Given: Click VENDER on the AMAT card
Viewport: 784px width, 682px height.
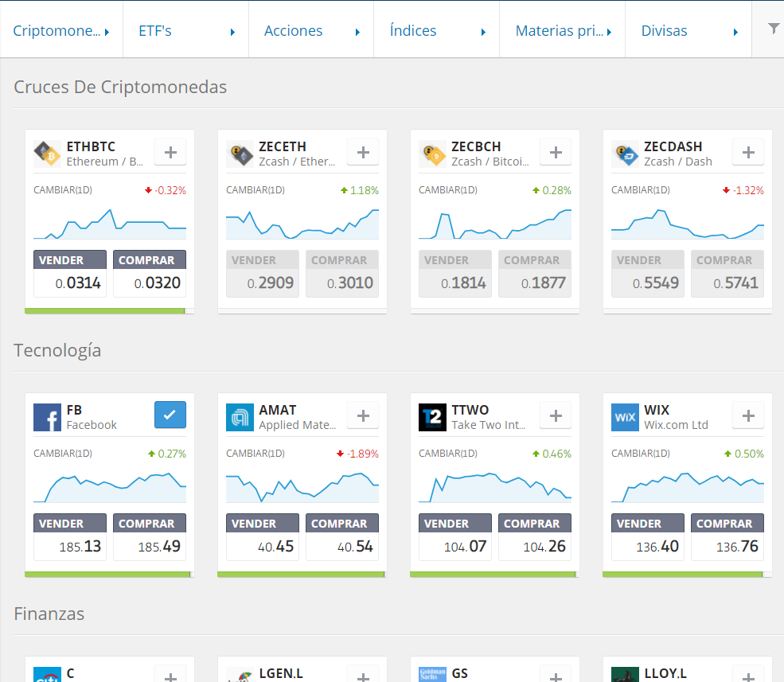Looking at the screenshot, I should [263, 537].
